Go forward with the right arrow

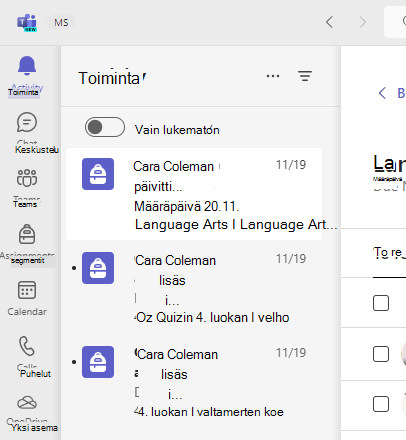click(x=362, y=22)
